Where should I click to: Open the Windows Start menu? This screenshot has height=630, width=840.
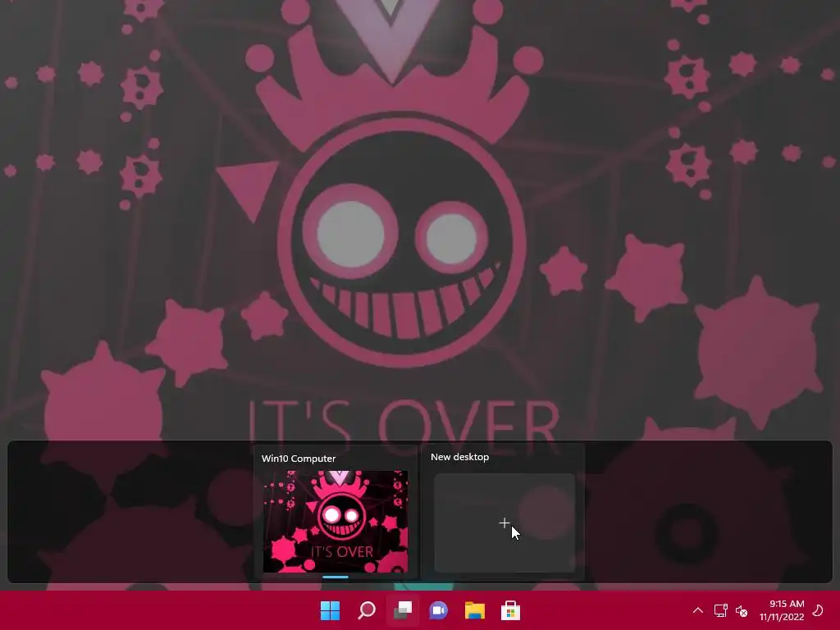(330, 610)
